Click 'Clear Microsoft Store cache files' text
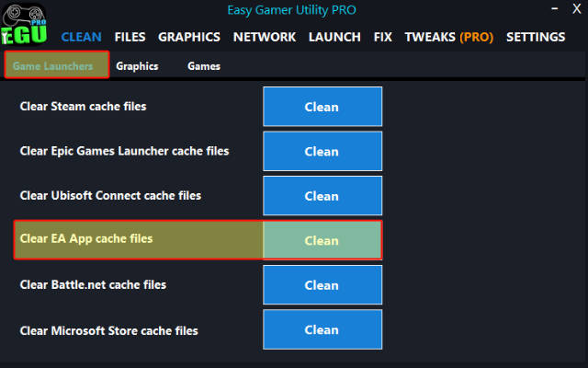588x368 pixels. (108, 331)
